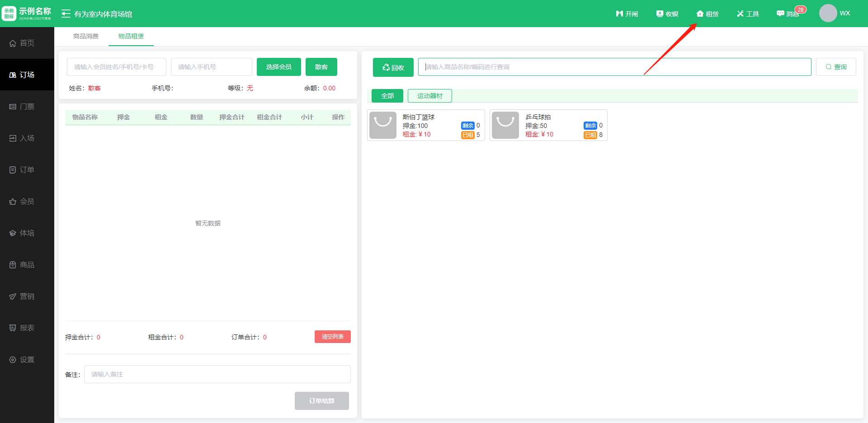Screen dimensions: 868x423
Task: Open 会员 members in sidebar
Action: pyautogui.click(x=27, y=202)
